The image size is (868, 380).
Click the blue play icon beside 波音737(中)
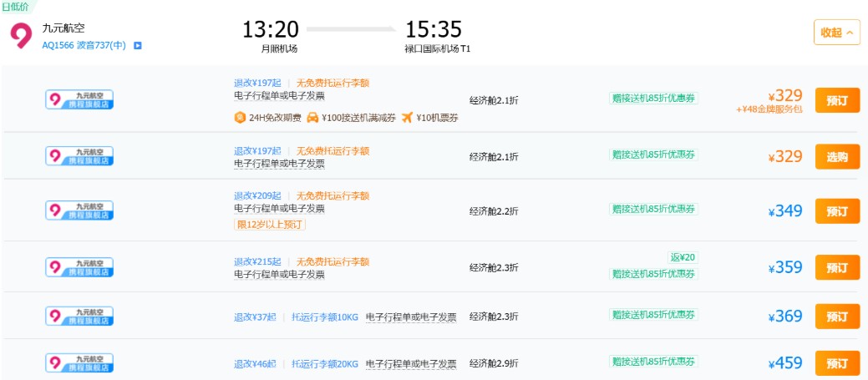pos(138,46)
